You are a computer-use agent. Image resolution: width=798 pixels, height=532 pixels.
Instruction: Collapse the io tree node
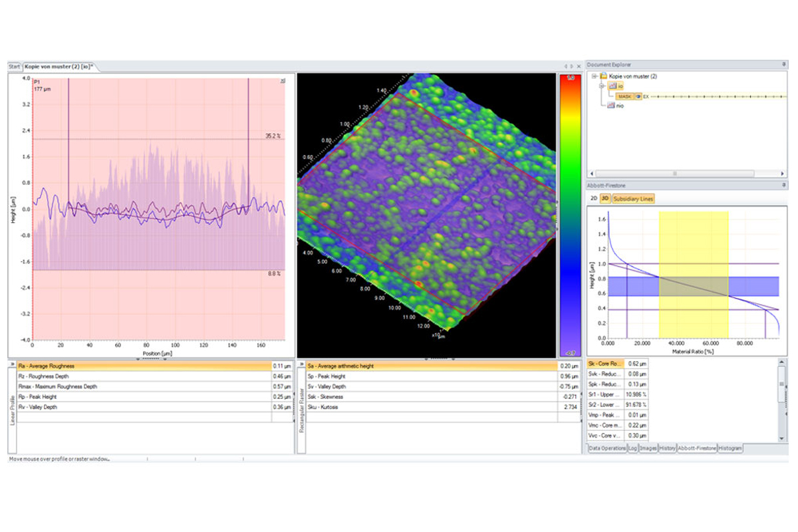(602, 86)
